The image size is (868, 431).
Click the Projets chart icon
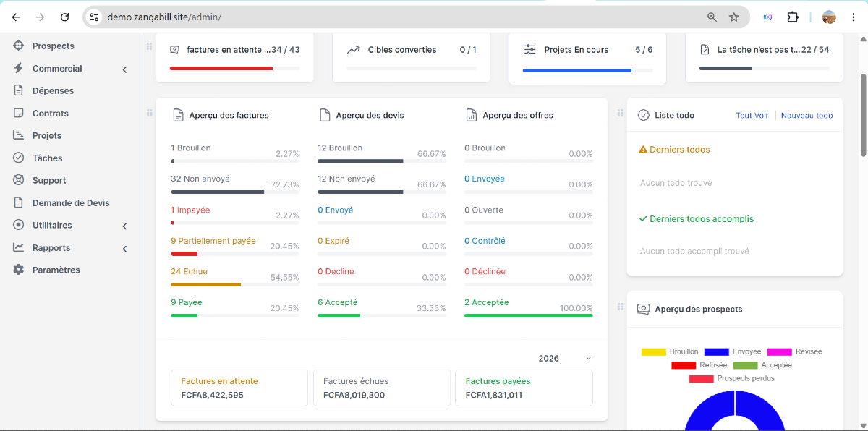tap(19, 135)
